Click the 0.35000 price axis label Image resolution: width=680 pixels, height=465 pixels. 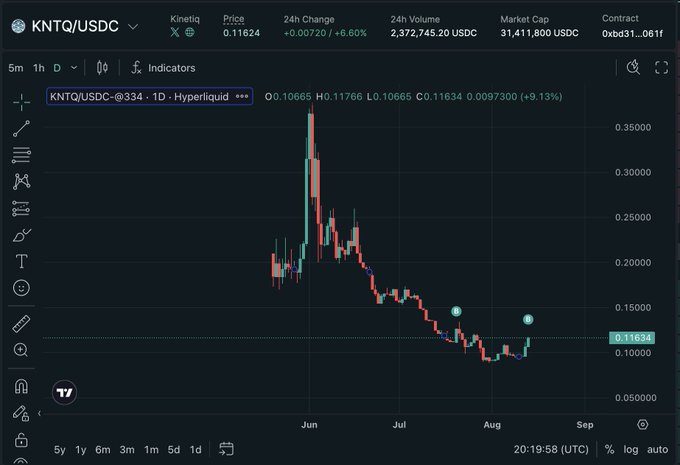[x=633, y=127]
